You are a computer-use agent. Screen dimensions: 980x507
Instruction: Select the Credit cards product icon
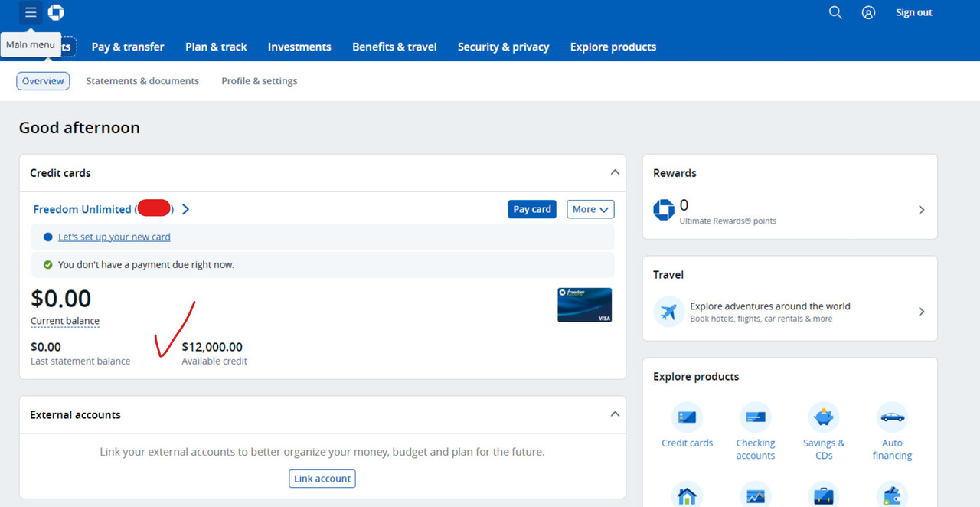coord(687,417)
